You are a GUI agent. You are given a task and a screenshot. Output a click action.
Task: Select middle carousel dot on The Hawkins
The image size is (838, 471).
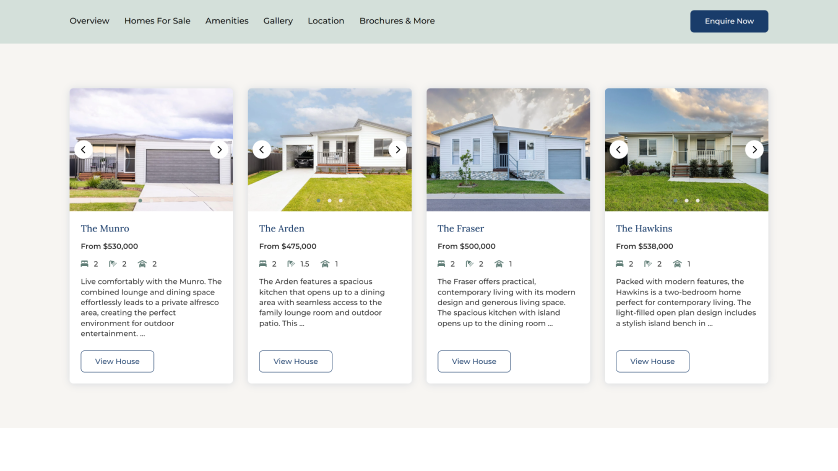[x=687, y=200]
